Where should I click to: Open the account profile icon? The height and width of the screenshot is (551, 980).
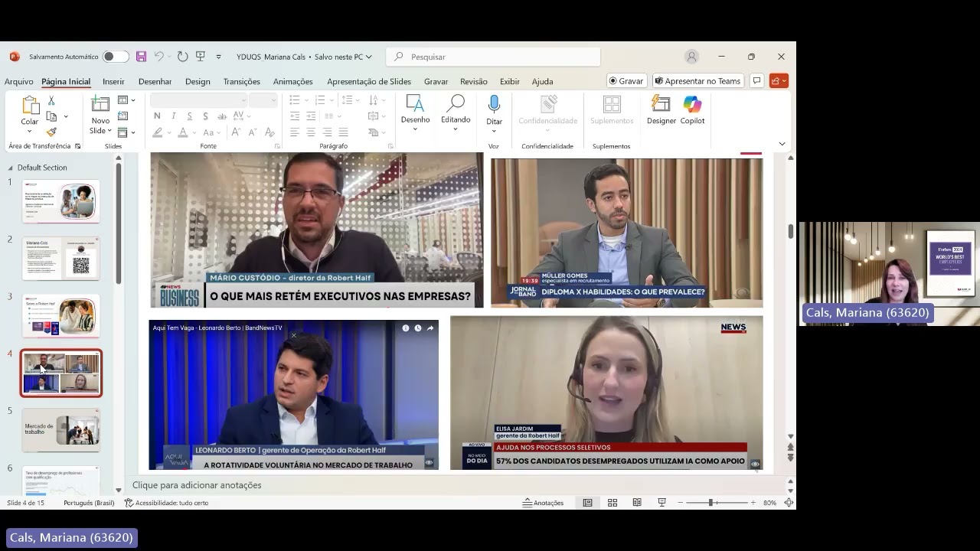692,57
